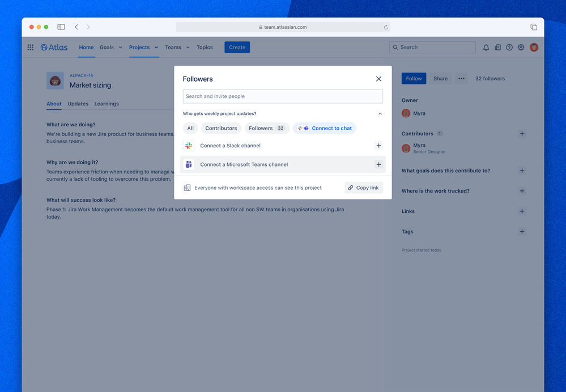Add a link with the Links plus
The width and height of the screenshot is (566, 392).
coord(522,211)
